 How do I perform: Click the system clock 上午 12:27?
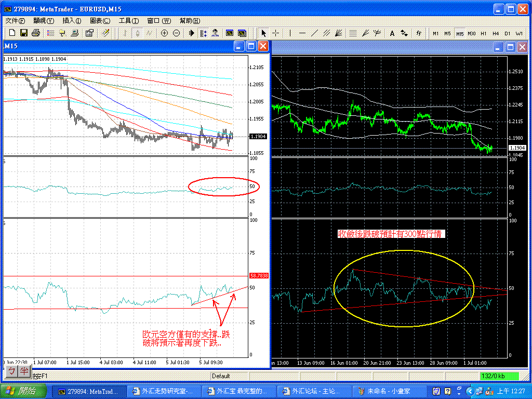pos(511,391)
